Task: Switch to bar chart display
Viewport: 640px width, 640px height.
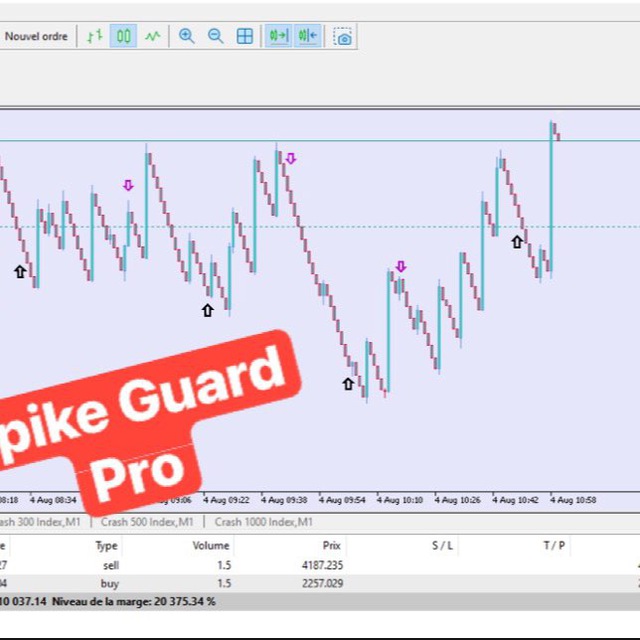Action: (95, 36)
